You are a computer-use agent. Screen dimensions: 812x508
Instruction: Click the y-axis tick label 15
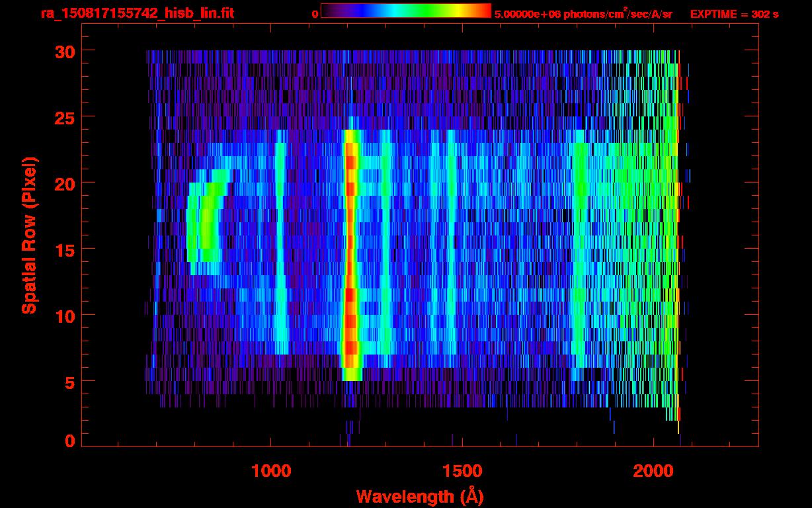pyautogui.click(x=63, y=249)
